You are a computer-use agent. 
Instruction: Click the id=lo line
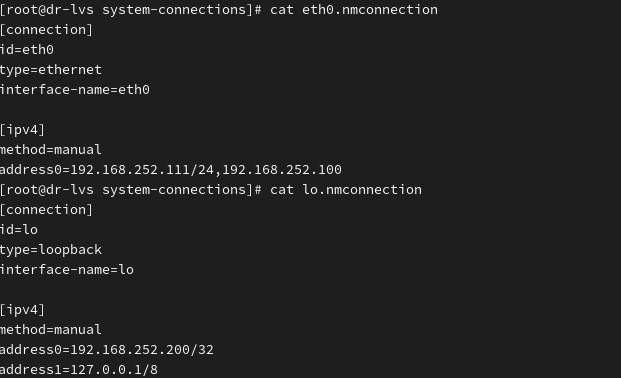19,230
